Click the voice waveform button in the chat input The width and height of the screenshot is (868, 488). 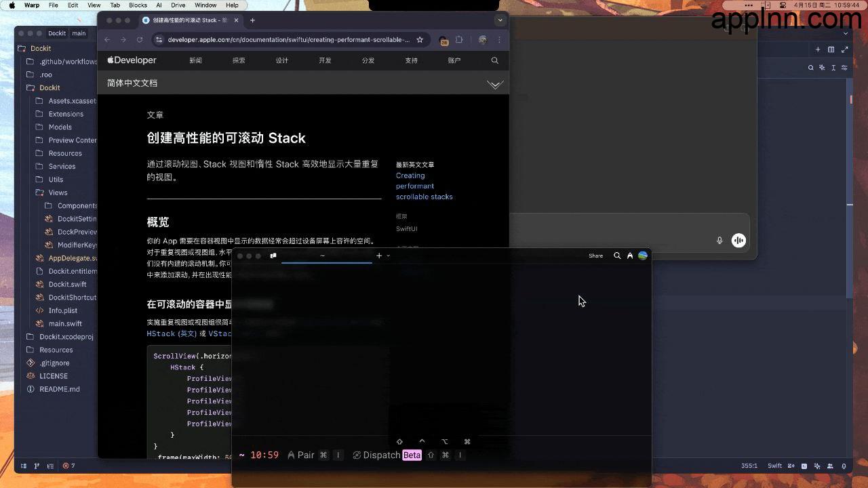(x=738, y=241)
